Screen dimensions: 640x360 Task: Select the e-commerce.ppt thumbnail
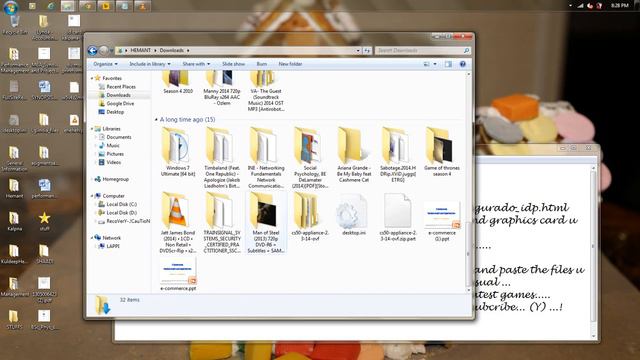pos(178,274)
